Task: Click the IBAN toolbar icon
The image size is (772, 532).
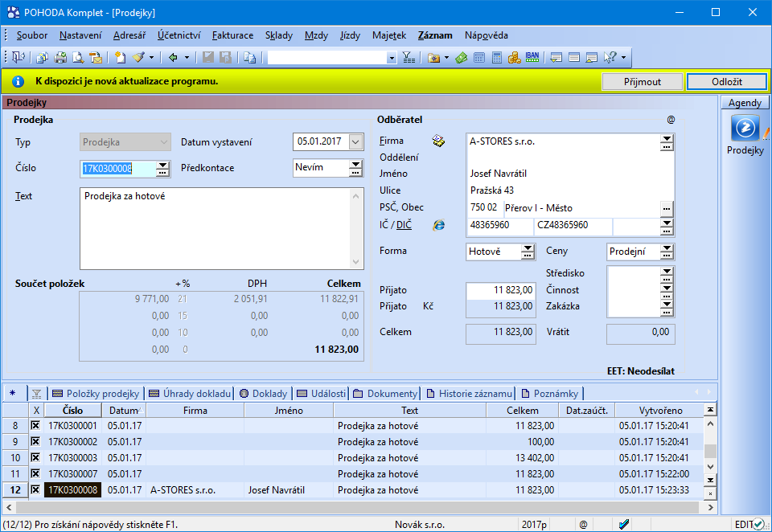Action: 532,58
